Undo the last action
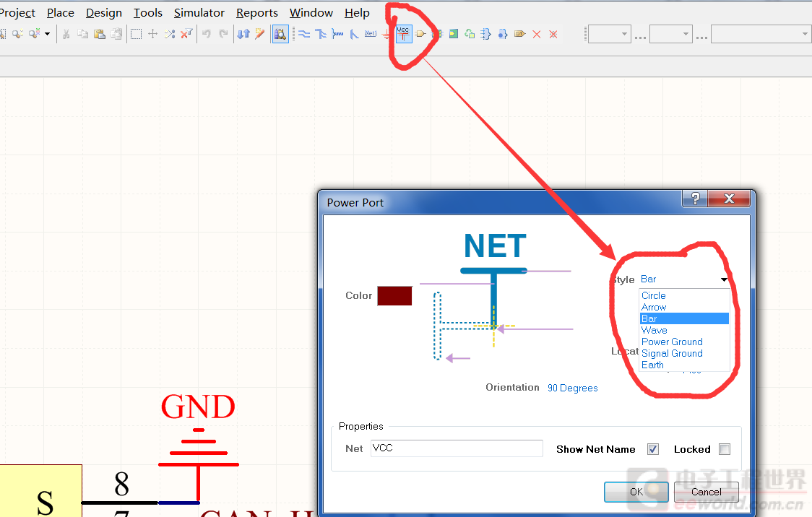Image resolution: width=812 pixels, height=517 pixels. tap(207, 34)
